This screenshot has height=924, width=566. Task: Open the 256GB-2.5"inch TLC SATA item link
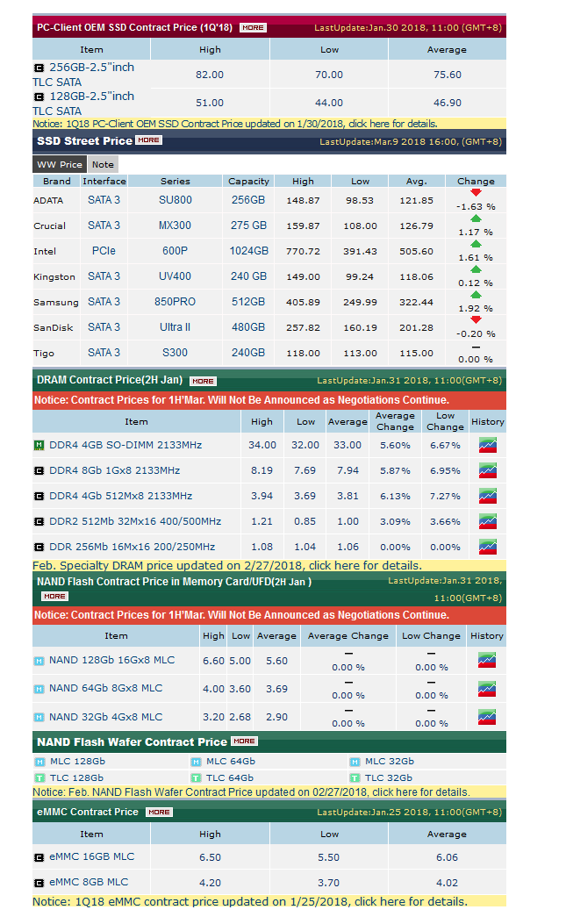click(83, 75)
